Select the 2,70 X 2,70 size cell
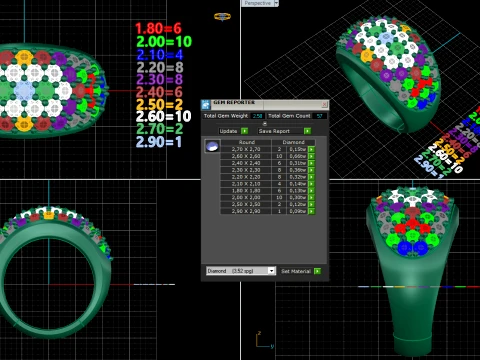The image size is (480, 360). click(x=246, y=149)
